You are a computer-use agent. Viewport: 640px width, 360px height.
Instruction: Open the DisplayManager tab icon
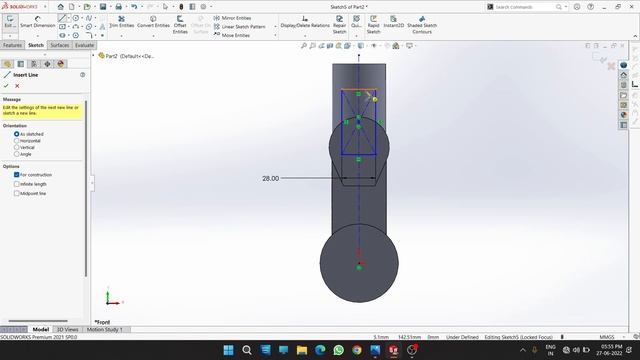click(x=61, y=64)
